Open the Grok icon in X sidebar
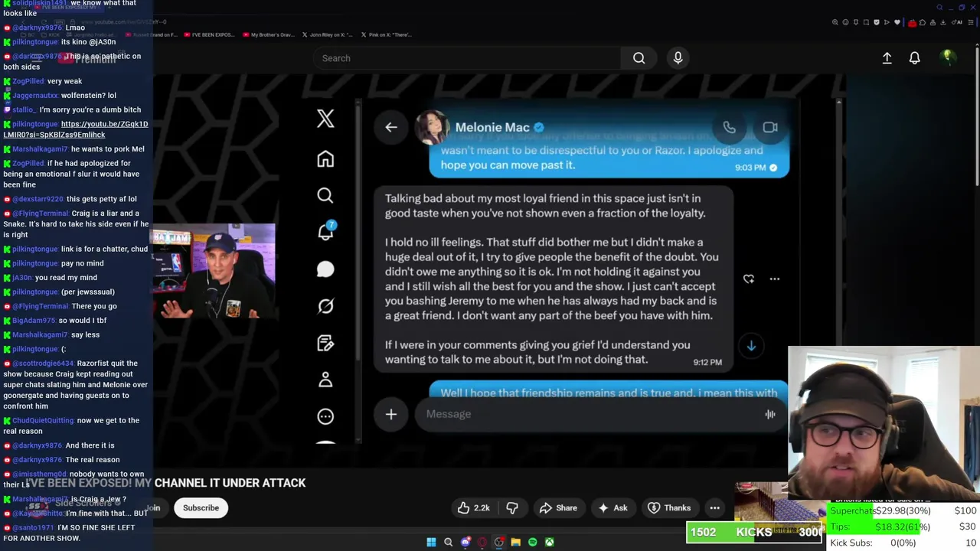 325,306
